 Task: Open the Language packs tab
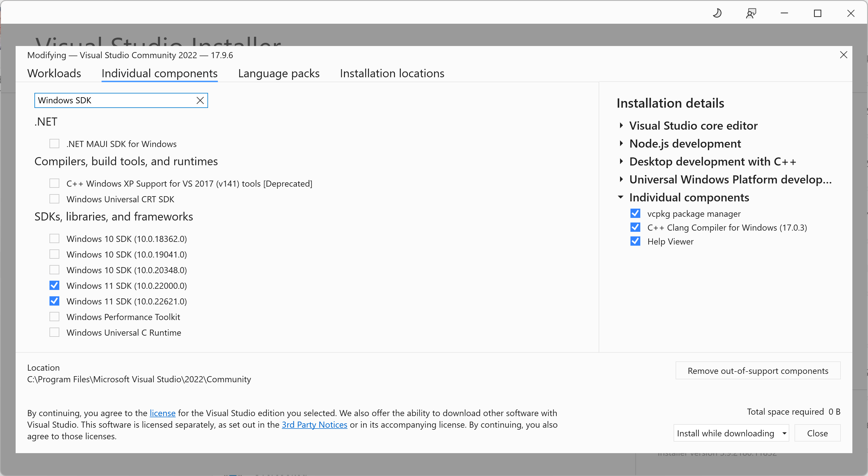coord(279,73)
